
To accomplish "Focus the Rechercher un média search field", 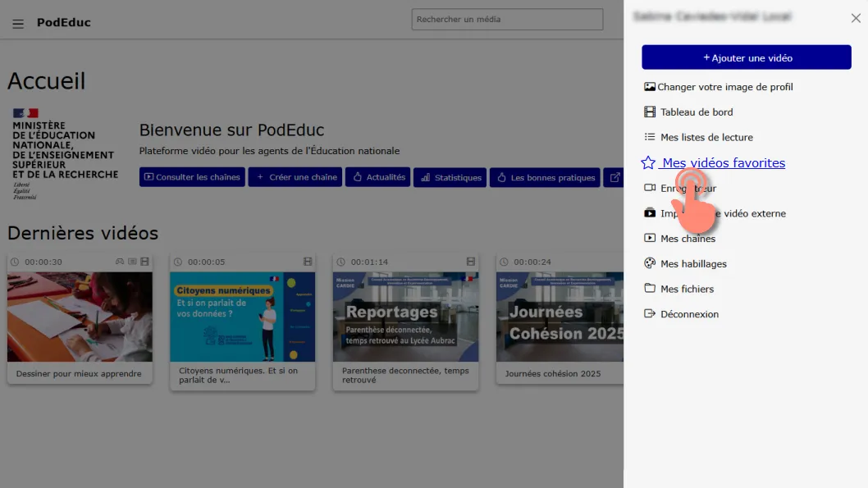I will (x=507, y=20).
